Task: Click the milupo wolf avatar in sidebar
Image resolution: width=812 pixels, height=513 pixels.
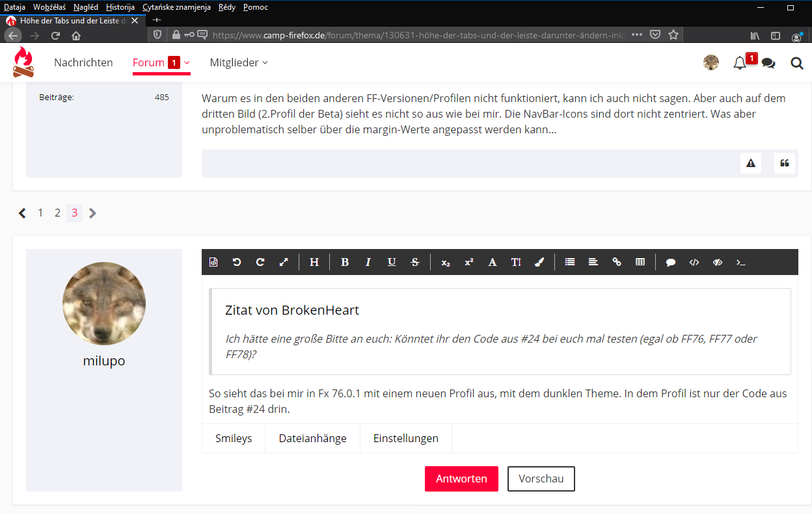Action: [104, 304]
